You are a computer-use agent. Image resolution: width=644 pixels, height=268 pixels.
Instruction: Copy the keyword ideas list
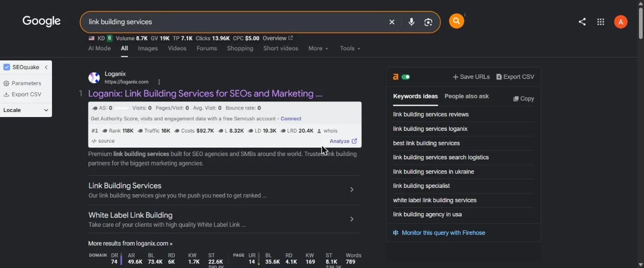(523, 99)
